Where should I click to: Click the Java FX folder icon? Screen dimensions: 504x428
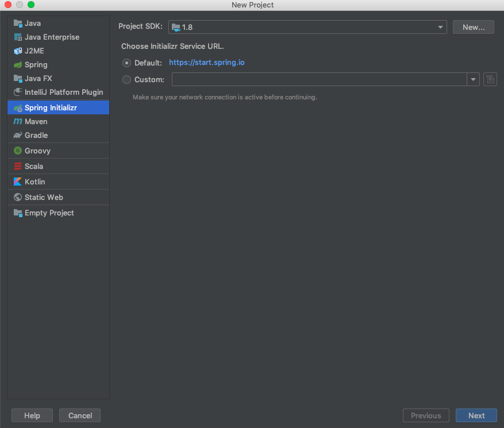[18, 79]
